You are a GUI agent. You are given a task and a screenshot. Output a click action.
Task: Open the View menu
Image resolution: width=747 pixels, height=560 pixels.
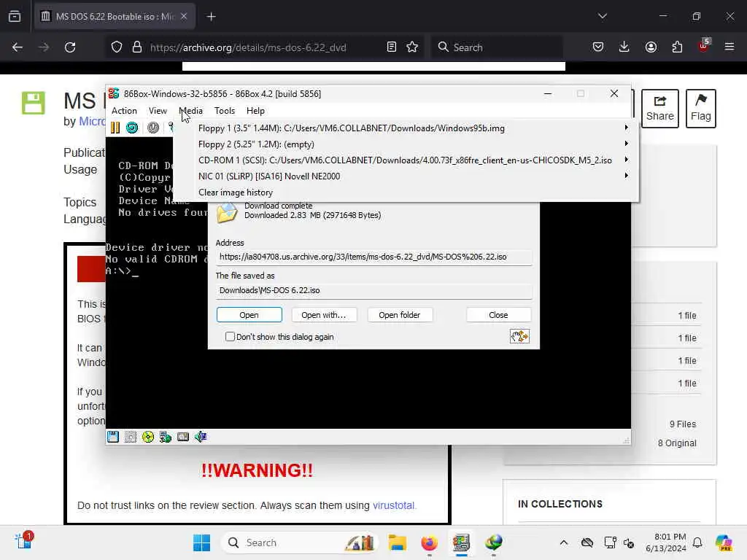coord(158,111)
